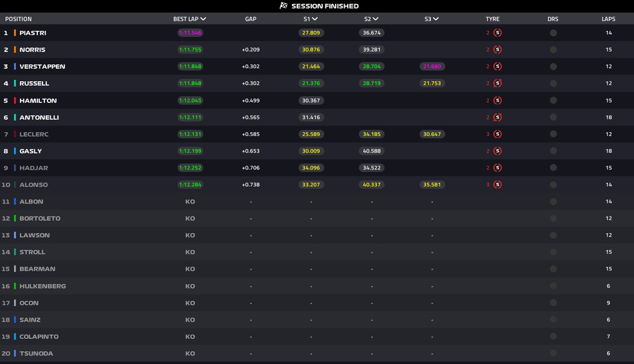Click the soft tyre icon in Hamilton's row
The height and width of the screenshot is (364, 634).
pyautogui.click(x=498, y=101)
